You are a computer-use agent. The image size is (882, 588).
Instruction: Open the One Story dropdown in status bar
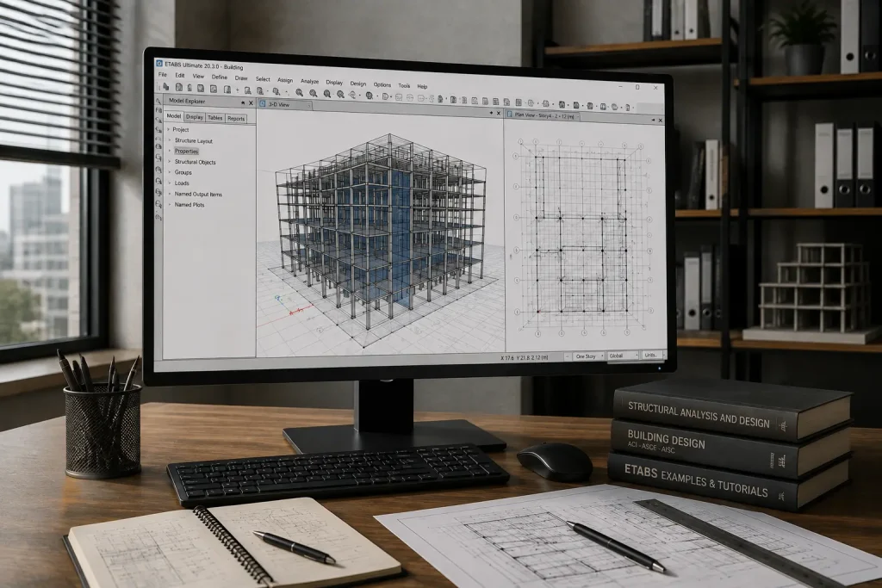588,356
